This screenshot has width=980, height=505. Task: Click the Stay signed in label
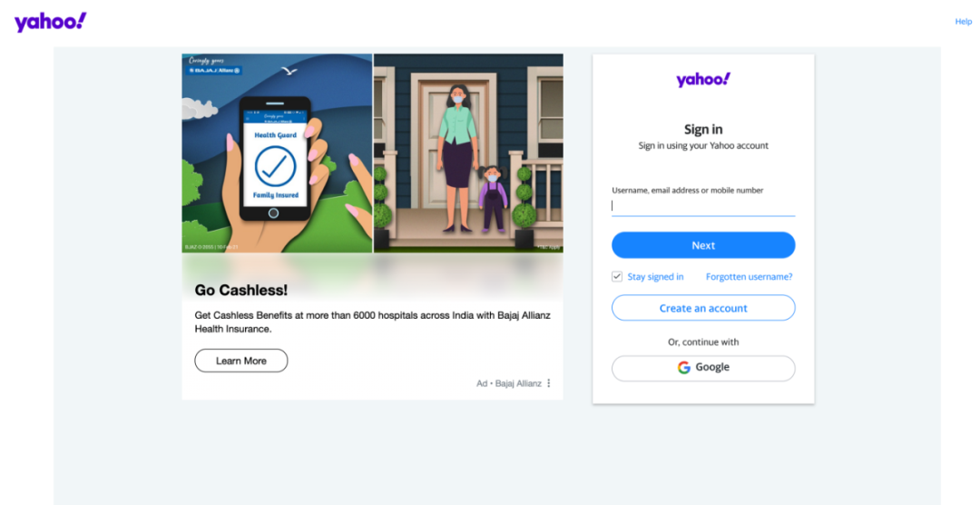tap(655, 277)
